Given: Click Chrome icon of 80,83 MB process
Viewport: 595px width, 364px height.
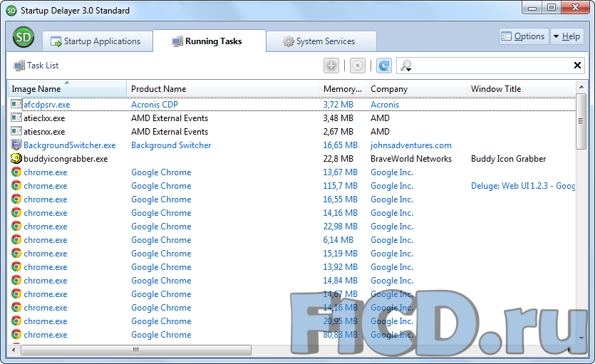Looking at the screenshot, I should 16,334.
